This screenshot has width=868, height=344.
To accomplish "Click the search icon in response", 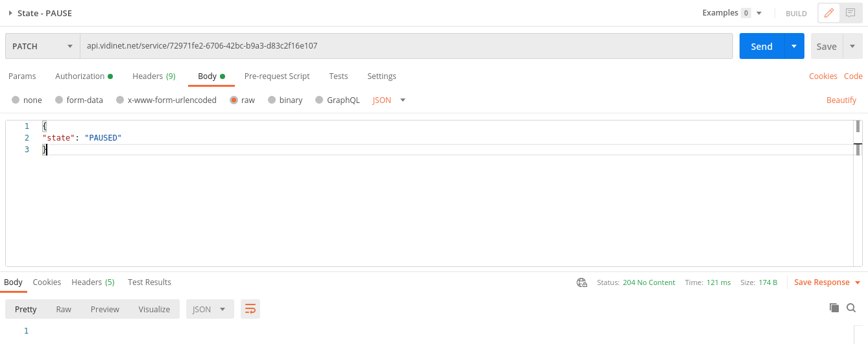I will pos(851,308).
